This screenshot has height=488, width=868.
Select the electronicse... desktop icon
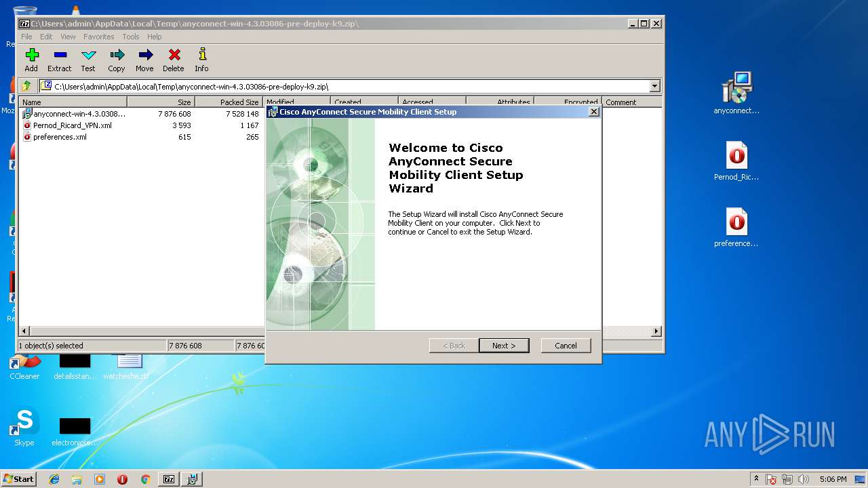[75, 432]
